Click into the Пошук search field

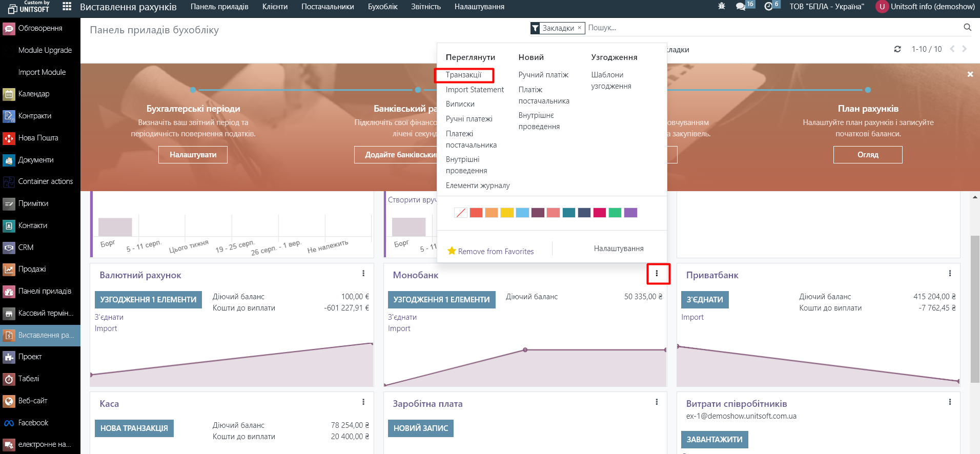pos(769,28)
